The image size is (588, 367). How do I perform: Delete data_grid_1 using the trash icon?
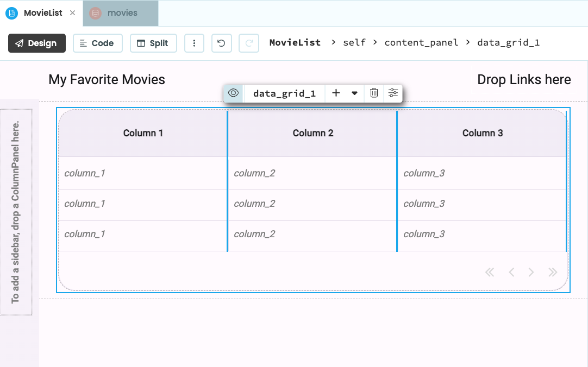click(374, 93)
